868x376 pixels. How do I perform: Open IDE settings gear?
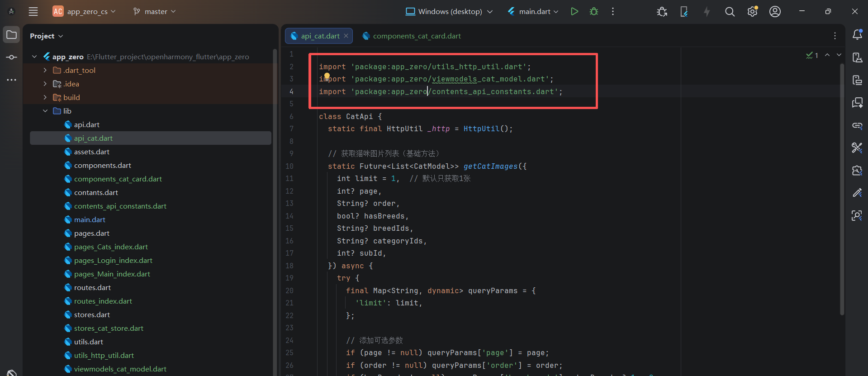752,12
